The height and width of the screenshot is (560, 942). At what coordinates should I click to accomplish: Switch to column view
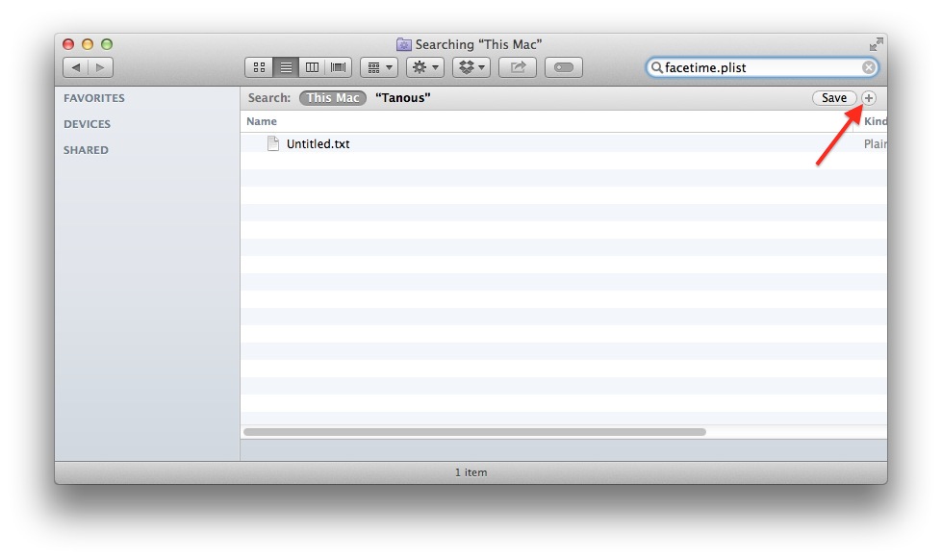pos(312,67)
